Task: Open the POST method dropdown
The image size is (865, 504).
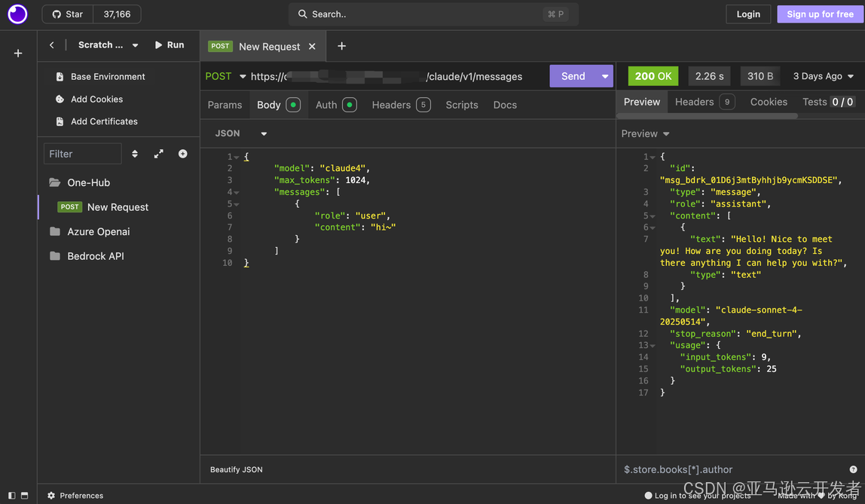Action: pos(225,77)
